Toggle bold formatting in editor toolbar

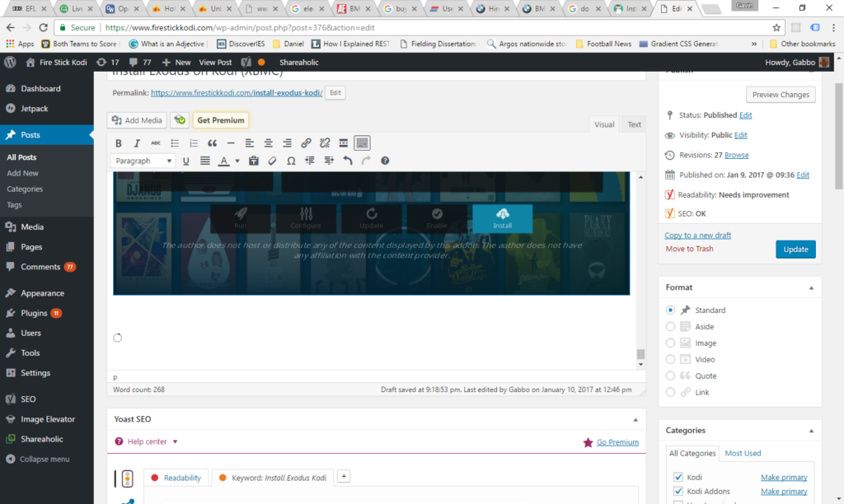pyautogui.click(x=119, y=143)
